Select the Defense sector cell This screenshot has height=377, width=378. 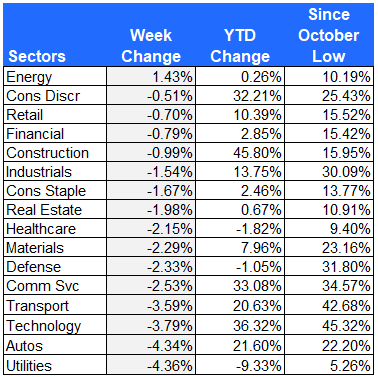click(55, 267)
